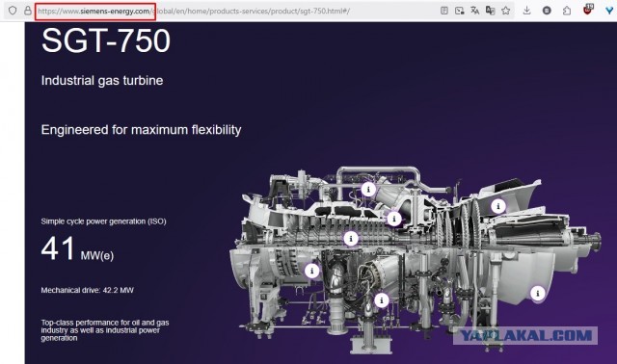Open the dark translator extension icon
The height and width of the screenshot is (364, 617).
coord(491,11)
